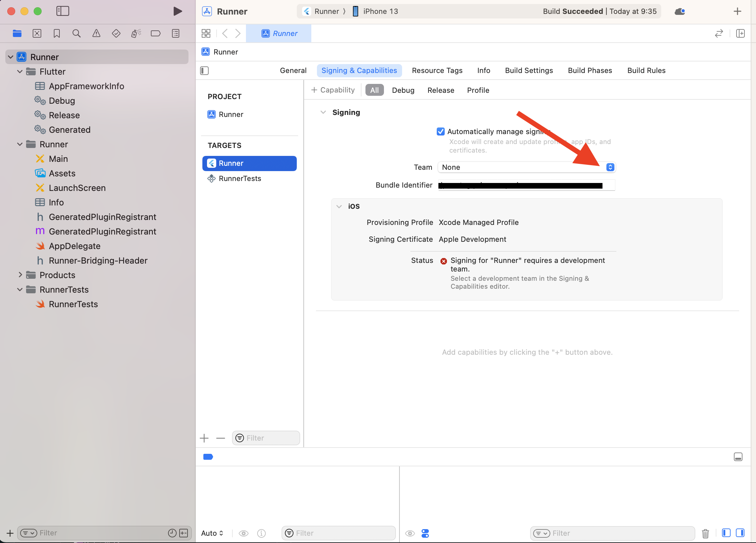This screenshot has height=543, width=756.
Task: Collapse the Runner group folder
Action: (x=20, y=144)
